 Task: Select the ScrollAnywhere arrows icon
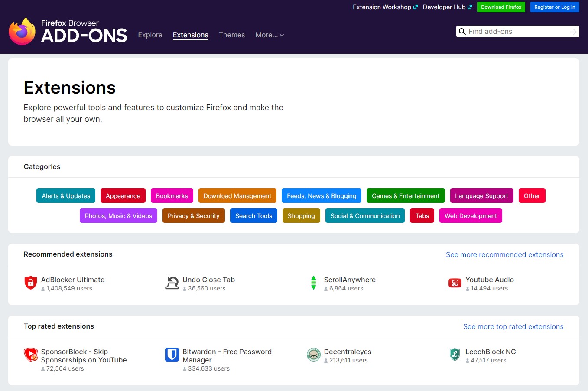[314, 283]
